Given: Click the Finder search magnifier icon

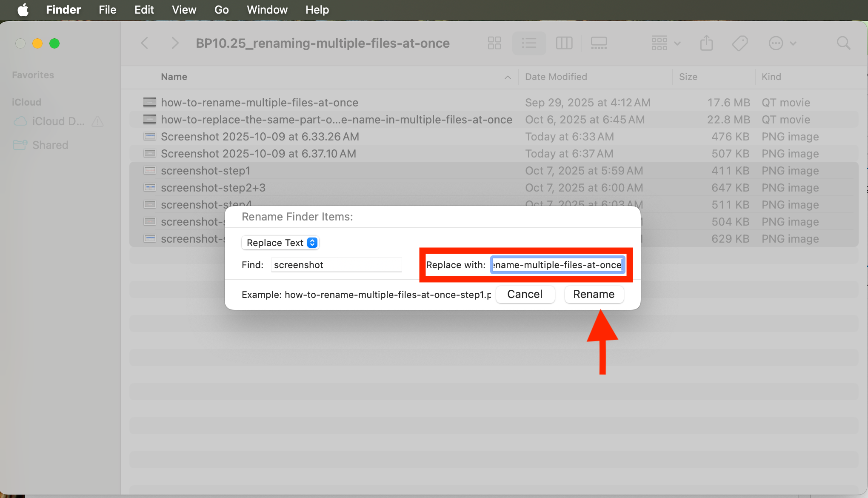Looking at the screenshot, I should point(843,43).
